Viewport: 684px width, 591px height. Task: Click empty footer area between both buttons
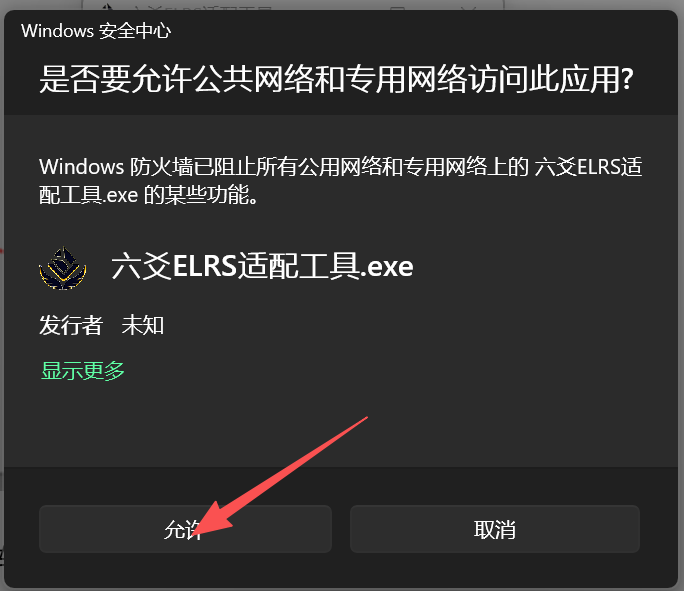[x=341, y=529]
